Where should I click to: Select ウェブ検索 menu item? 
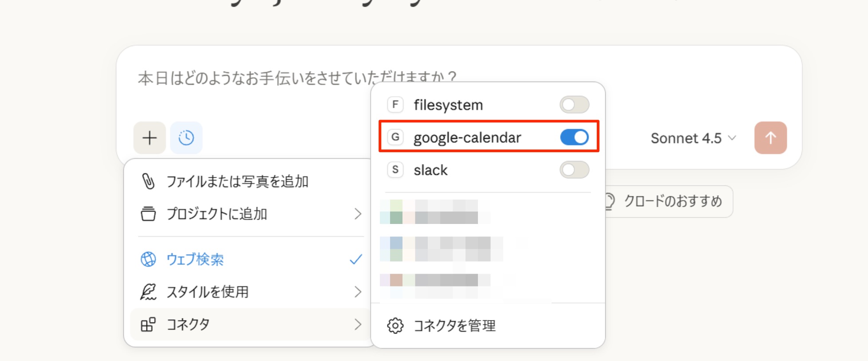[195, 259]
